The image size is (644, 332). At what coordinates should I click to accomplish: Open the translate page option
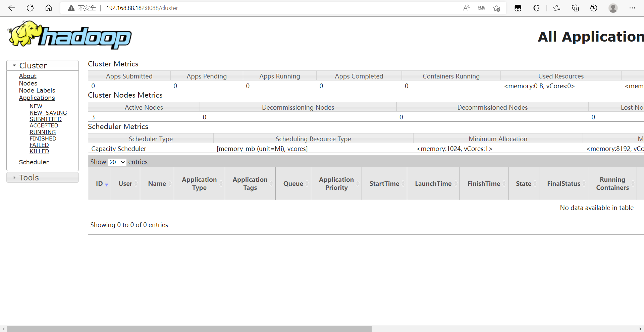pyautogui.click(x=481, y=8)
